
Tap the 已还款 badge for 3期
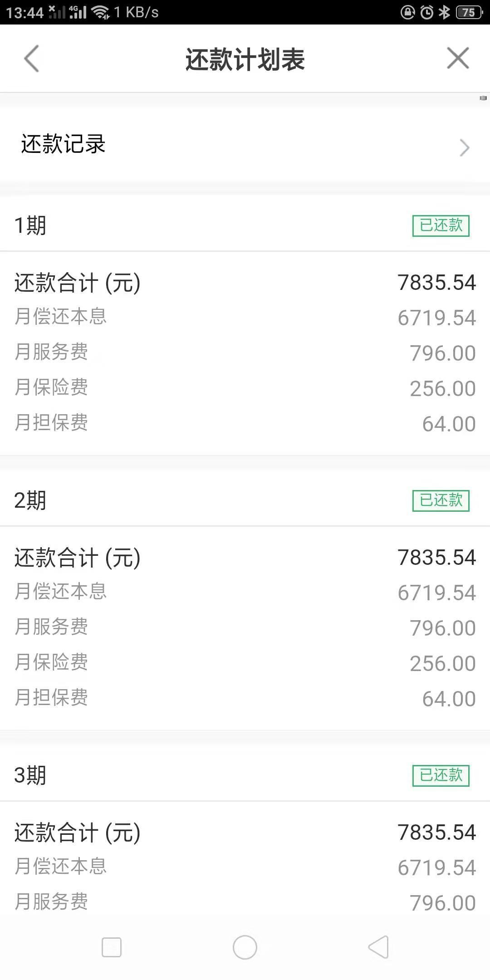coord(441,775)
